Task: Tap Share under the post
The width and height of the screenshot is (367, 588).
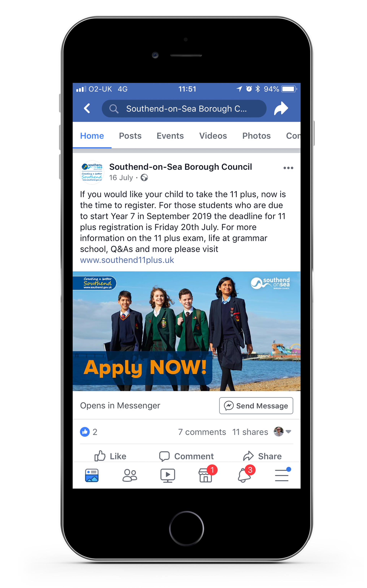Action: (262, 456)
